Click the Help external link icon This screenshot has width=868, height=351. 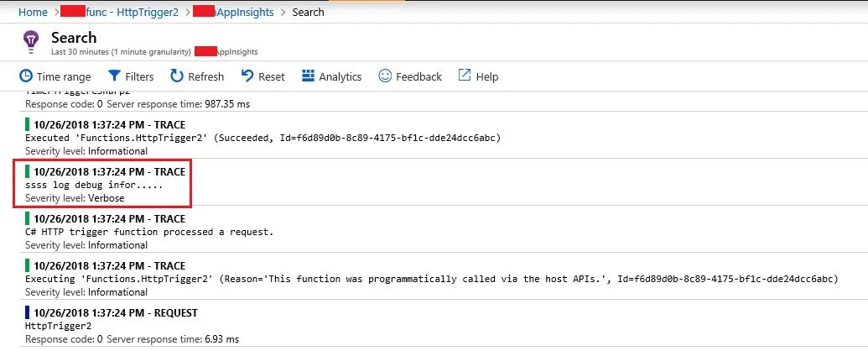coord(465,76)
